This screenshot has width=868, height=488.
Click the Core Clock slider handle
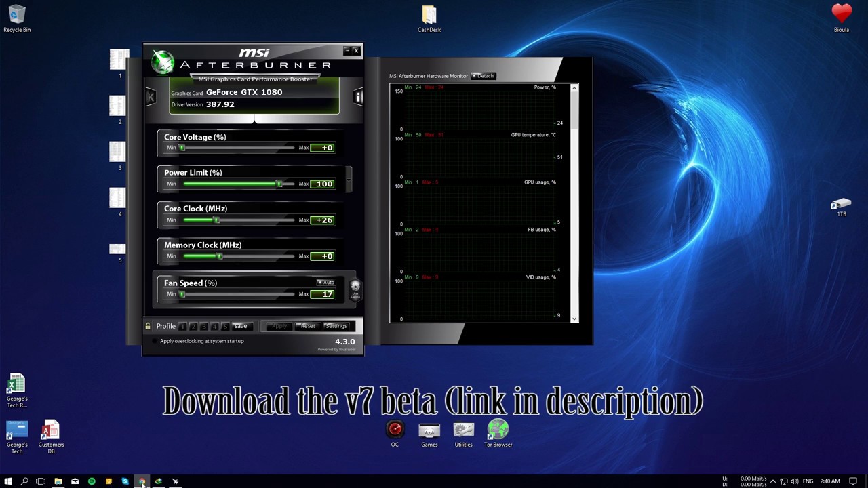click(x=216, y=220)
